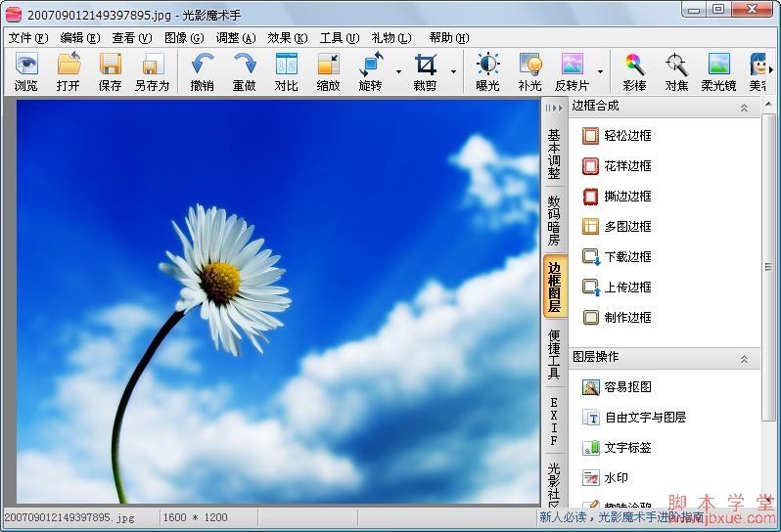Launch 容易抠图 (Easy Cutout) tool
This screenshot has width=781, height=532.
point(617,386)
